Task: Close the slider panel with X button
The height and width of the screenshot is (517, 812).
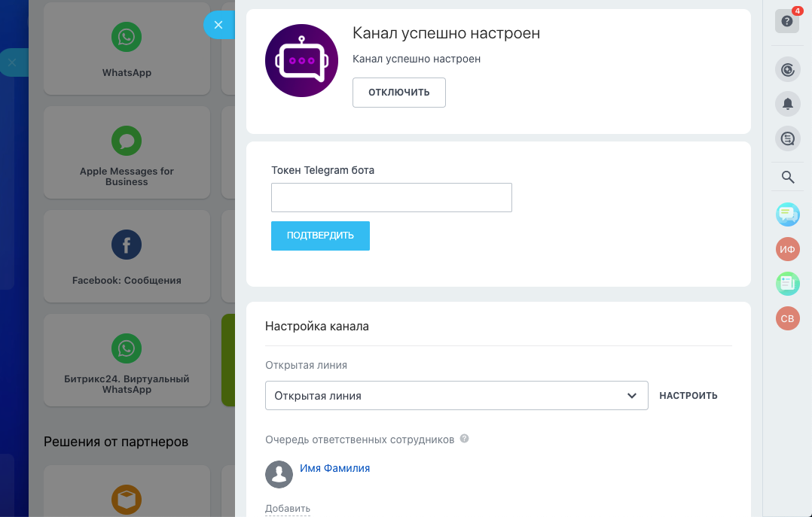Action: [218, 25]
